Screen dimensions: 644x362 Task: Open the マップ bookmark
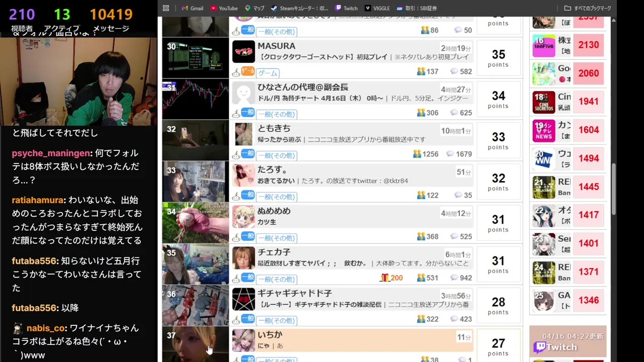coord(254,8)
